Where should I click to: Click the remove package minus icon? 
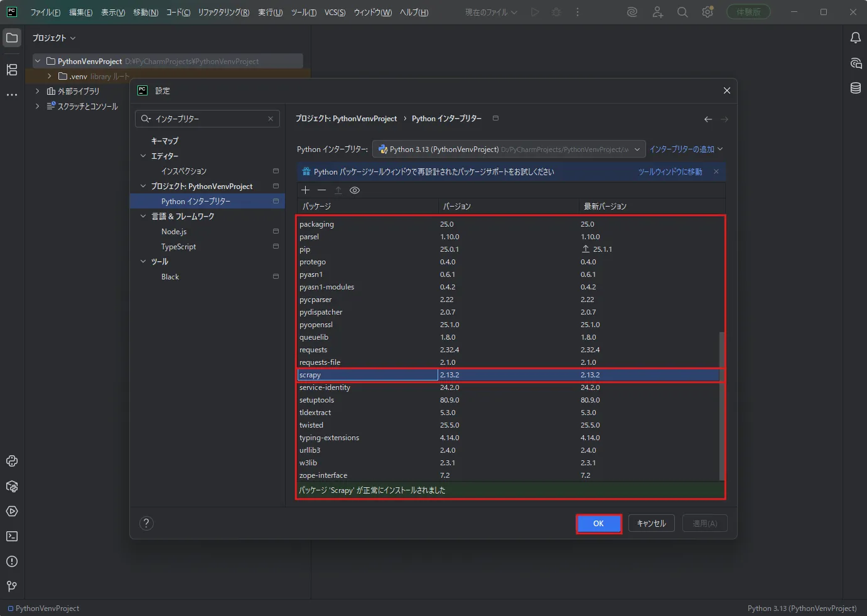321,190
